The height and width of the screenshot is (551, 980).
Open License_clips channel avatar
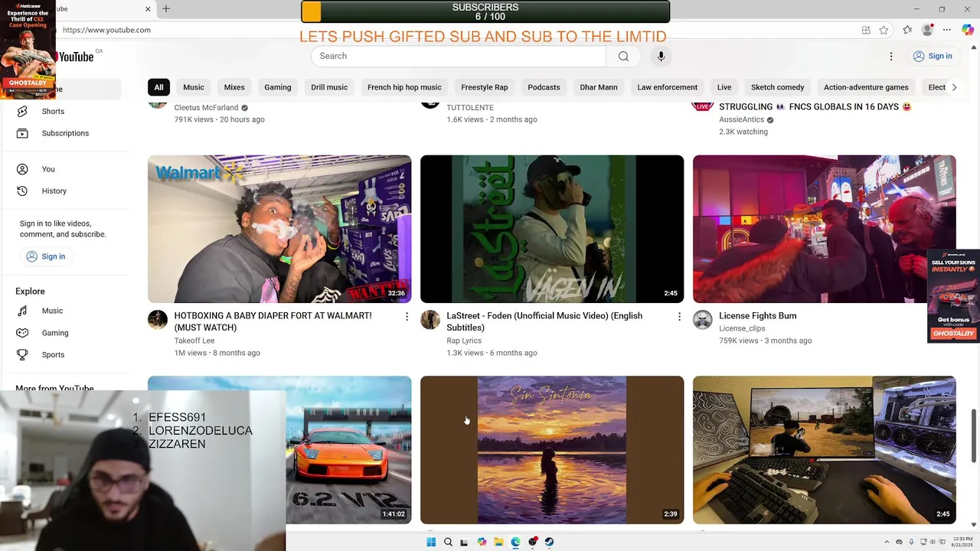[703, 320]
